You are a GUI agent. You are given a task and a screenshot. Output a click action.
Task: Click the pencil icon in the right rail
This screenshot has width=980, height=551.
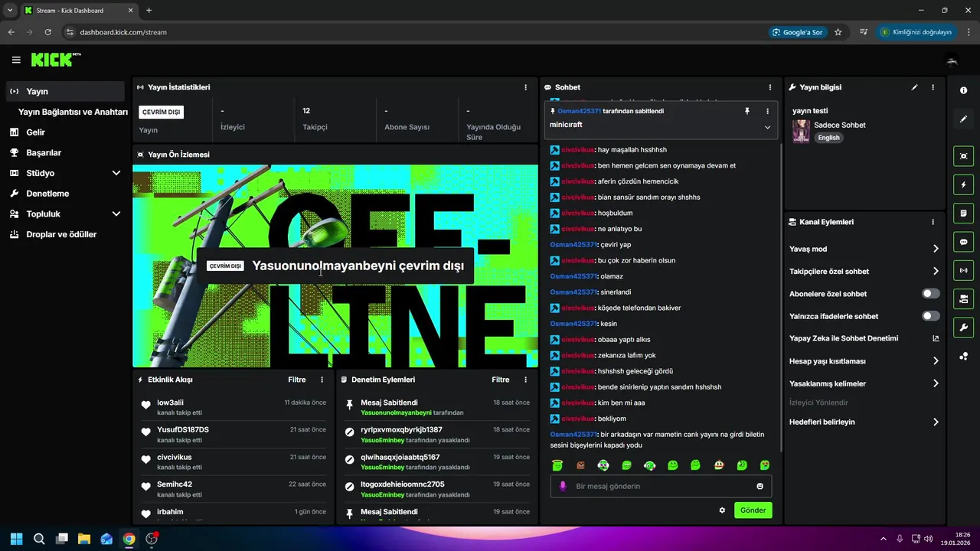point(963,119)
